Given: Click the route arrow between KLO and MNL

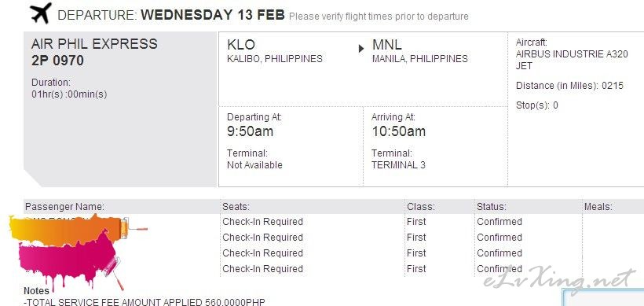Looking at the screenshot, I should pyautogui.click(x=361, y=49).
